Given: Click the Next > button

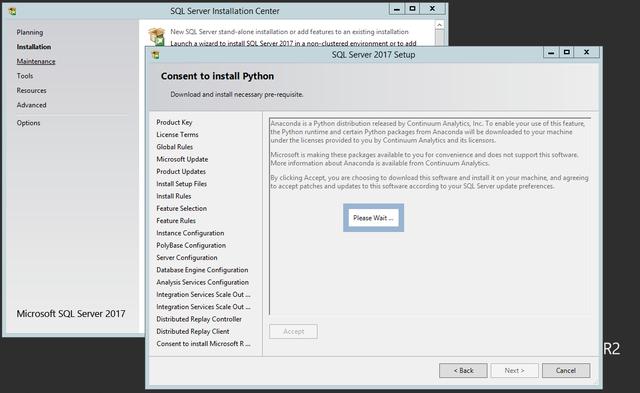Looking at the screenshot, I should click(x=514, y=371).
